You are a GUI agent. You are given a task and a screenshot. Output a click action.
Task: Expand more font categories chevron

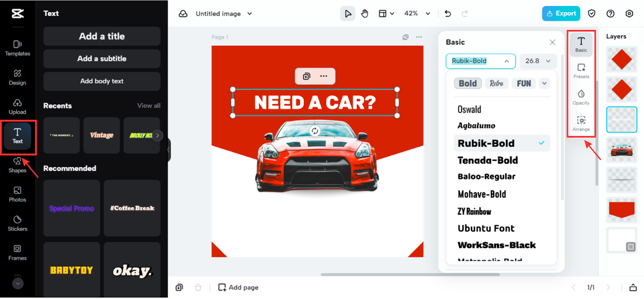[544, 83]
